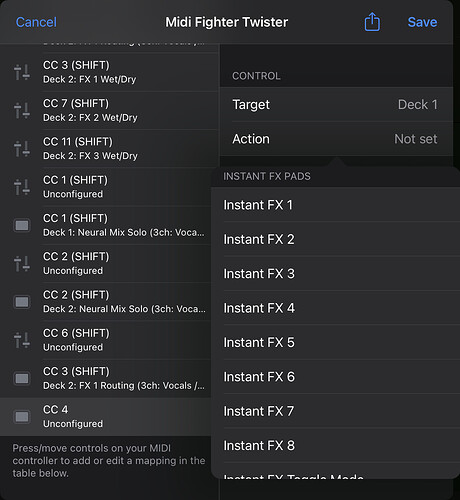Click button icon for Deck 1 Neural Mix Solo

click(22, 225)
